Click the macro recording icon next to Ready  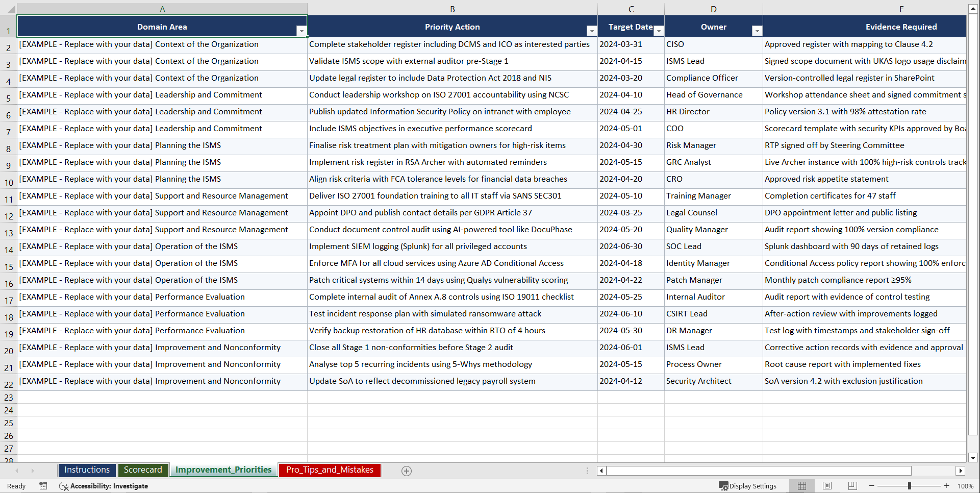pos(43,486)
